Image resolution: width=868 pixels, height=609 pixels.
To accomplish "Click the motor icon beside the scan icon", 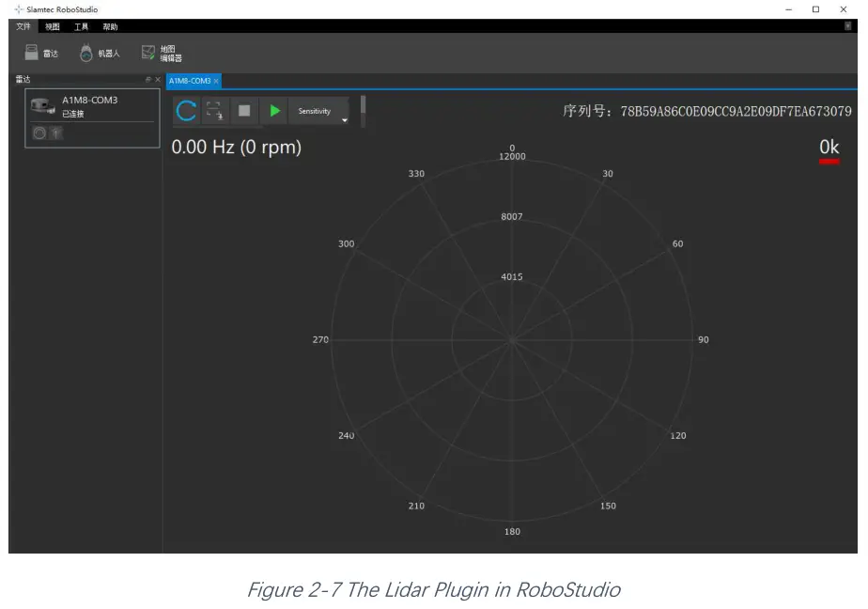I will (x=55, y=133).
